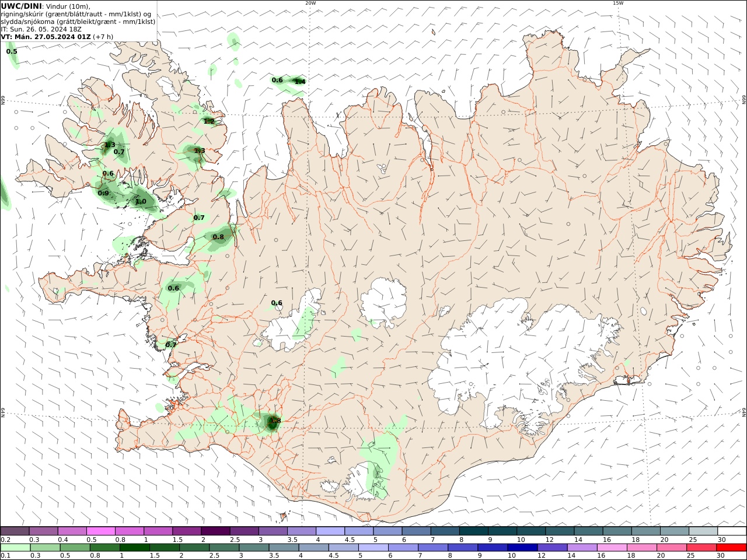This screenshot has height=560, width=747.
Task: Click the dark teal 8–9 upper legend swatch
Action: coord(473,531)
